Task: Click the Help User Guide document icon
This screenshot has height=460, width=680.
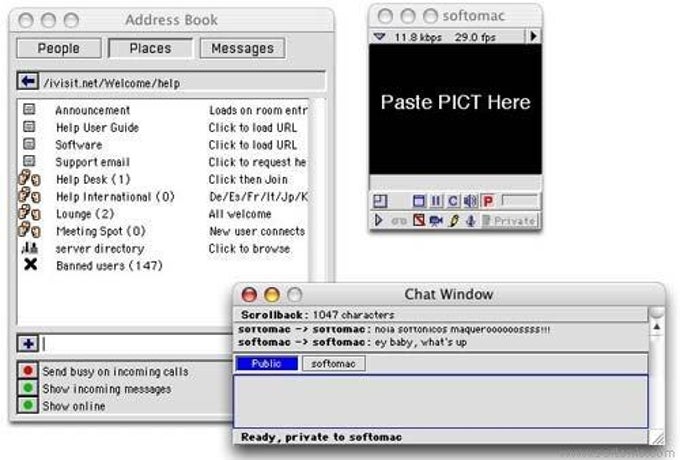Action: tap(29, 127)
